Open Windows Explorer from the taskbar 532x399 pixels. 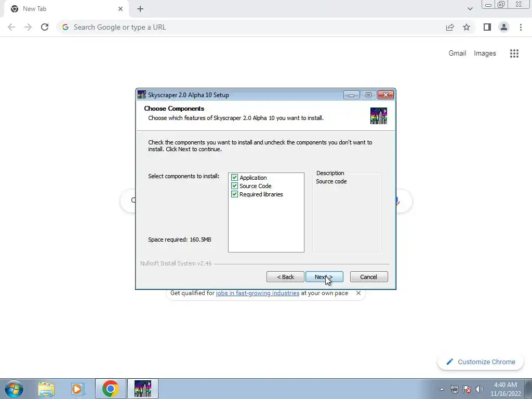(46, 389)
